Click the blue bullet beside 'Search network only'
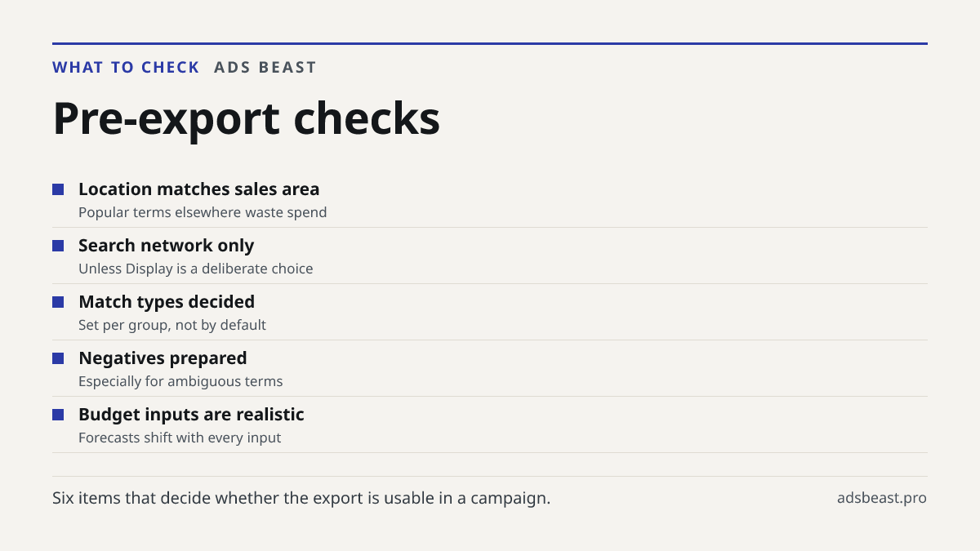Viewport: 980px width, 551px height. click(x=58, y=246)
